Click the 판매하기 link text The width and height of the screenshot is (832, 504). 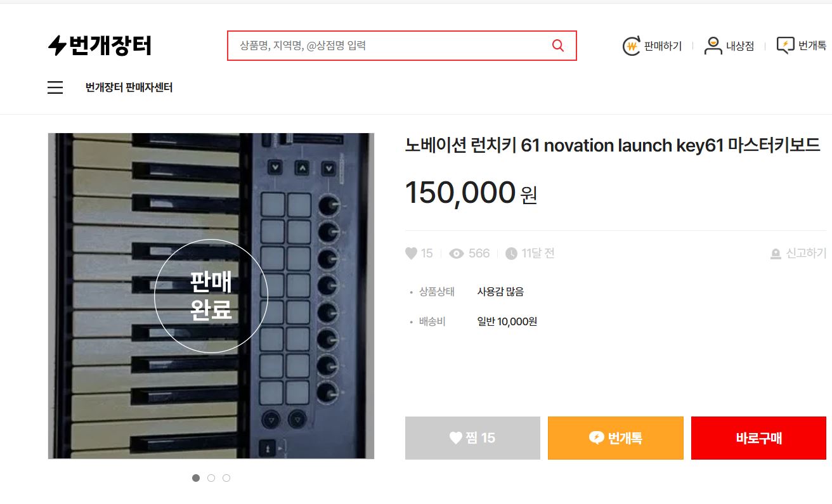coord(663,46)
